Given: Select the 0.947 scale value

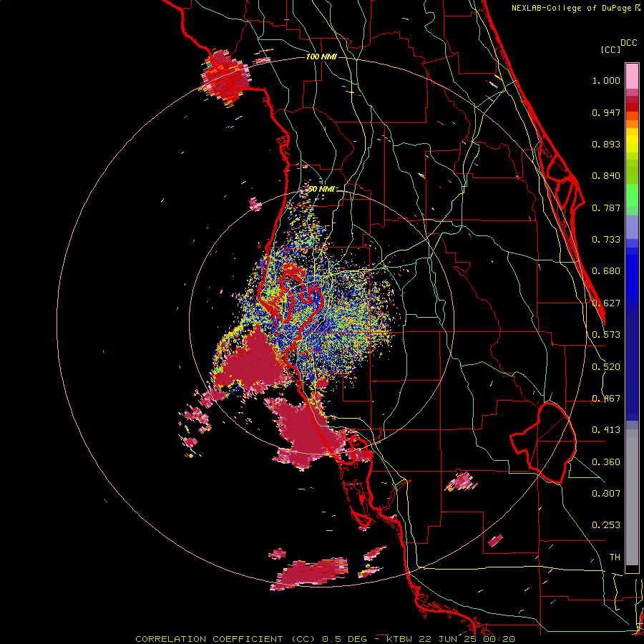Looking at the screenshot, I should [606, 112].
